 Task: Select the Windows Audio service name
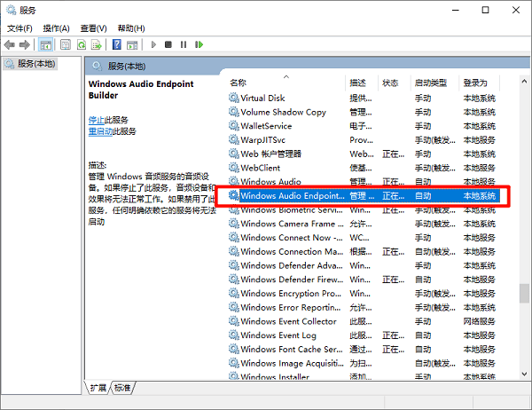point(270,182)
